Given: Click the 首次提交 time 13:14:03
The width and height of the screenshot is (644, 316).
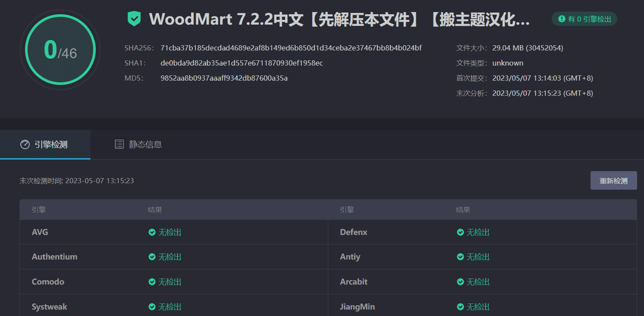Looking at the screenshot, I should tap(543, 78).
